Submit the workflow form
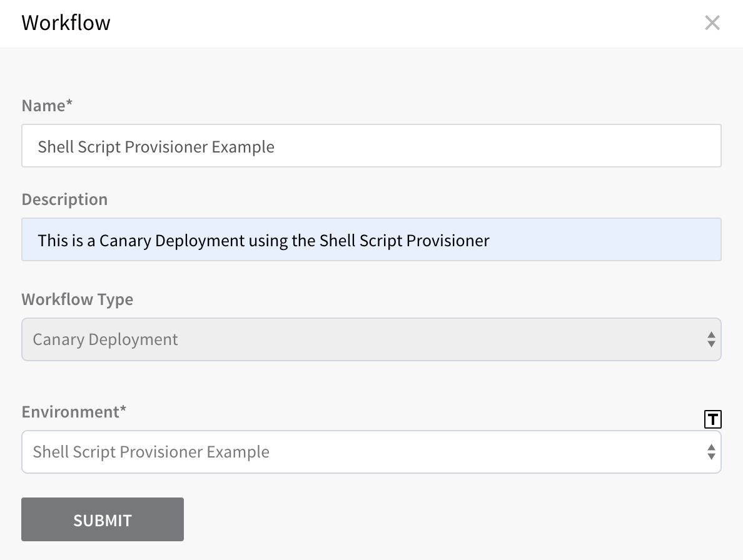This screenshot has height=560, width=743. 103,519
